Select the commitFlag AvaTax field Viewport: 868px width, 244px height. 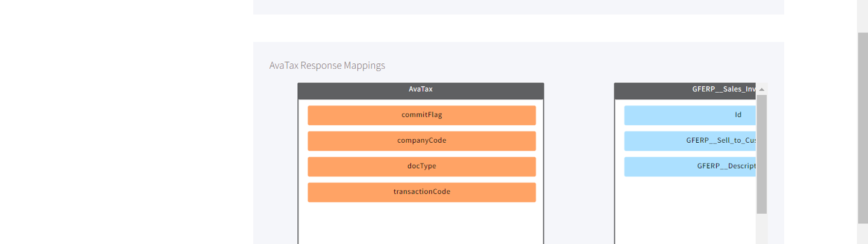(x=421, y=115)
